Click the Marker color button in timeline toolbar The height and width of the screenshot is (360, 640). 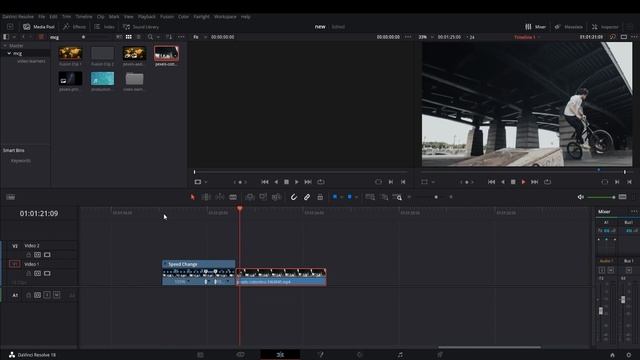click(x=350, y=197)
